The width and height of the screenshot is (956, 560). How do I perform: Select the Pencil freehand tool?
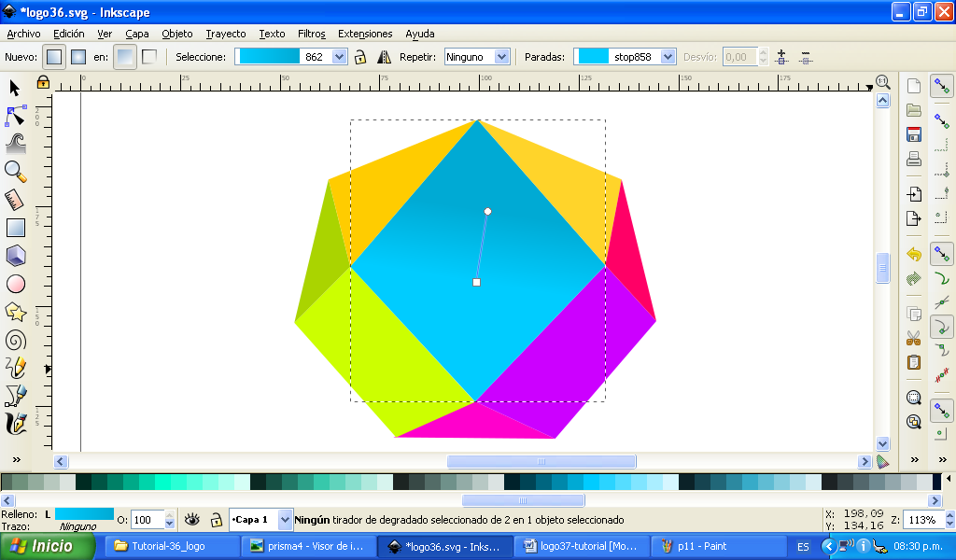(15, 368)
